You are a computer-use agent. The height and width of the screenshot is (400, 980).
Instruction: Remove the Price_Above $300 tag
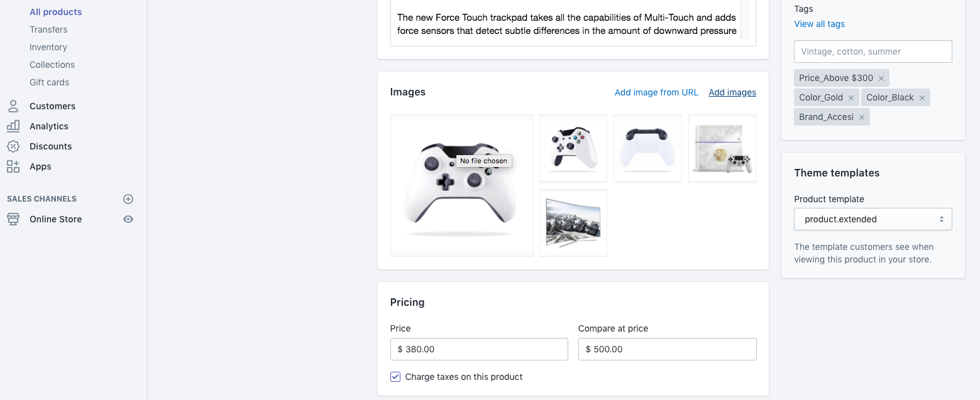click(881, 78)
